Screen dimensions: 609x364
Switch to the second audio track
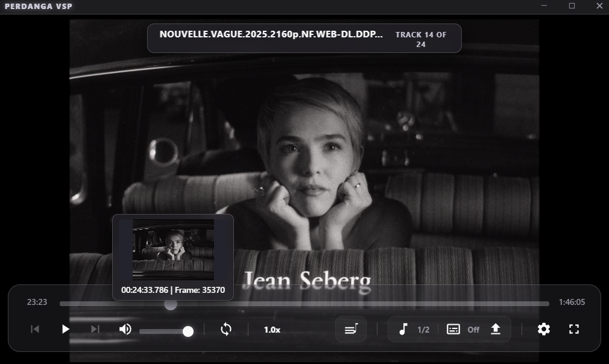point(412,329)
